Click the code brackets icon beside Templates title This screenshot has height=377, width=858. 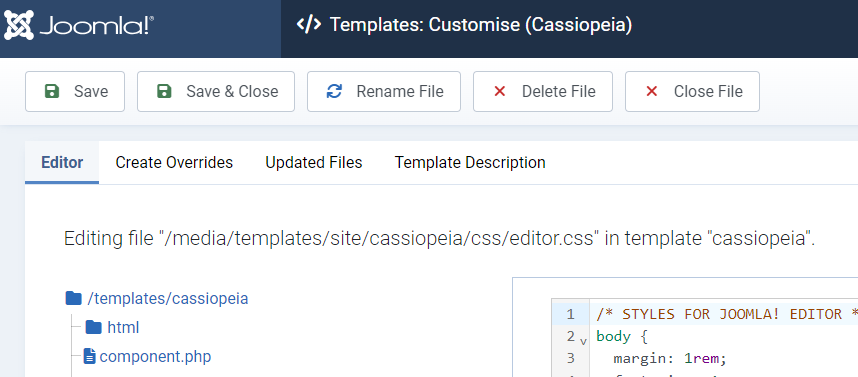click(309, 25)
